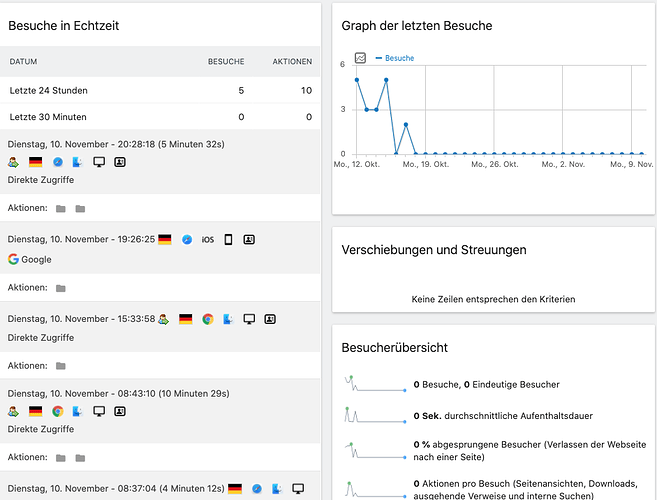Click the Mo., 19. Okt. axis label
657x500 pixels.
click(426, 164)
